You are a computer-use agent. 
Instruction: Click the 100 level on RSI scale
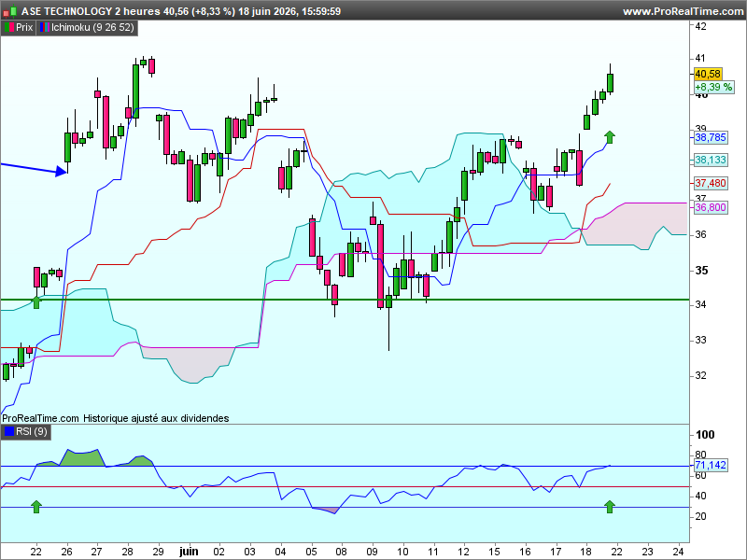(x=705, y=434)
